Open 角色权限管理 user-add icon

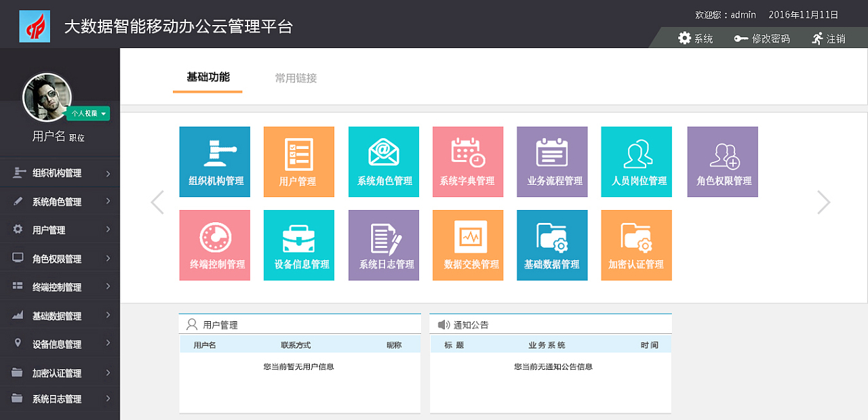pos(722,161)
